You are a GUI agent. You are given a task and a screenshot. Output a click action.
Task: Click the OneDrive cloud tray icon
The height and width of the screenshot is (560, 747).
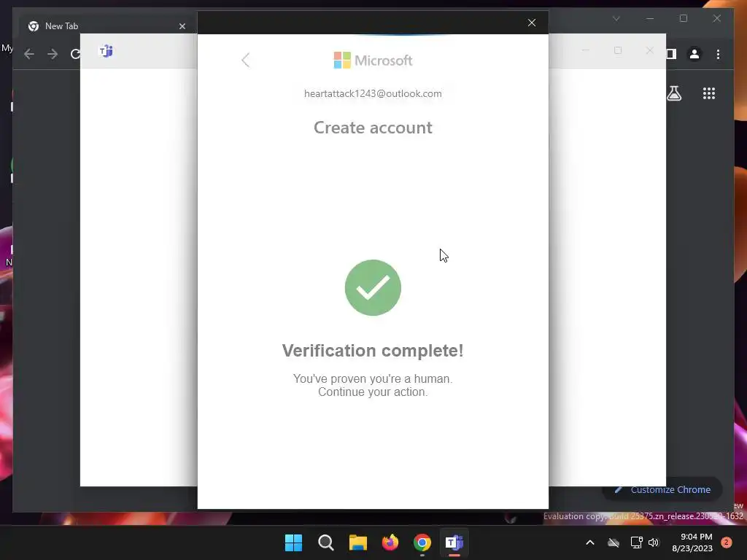click(614, 542)
